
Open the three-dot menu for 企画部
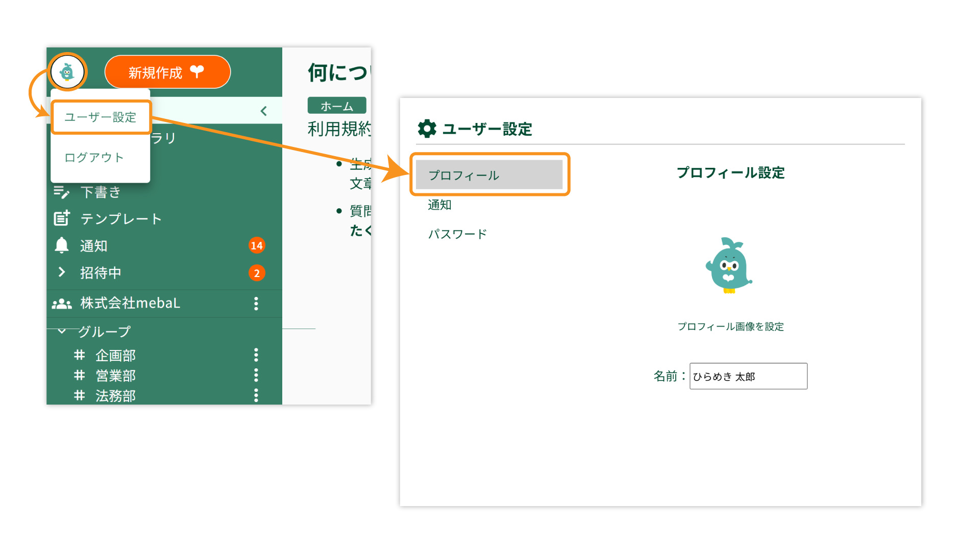click(x=256, y=355)
